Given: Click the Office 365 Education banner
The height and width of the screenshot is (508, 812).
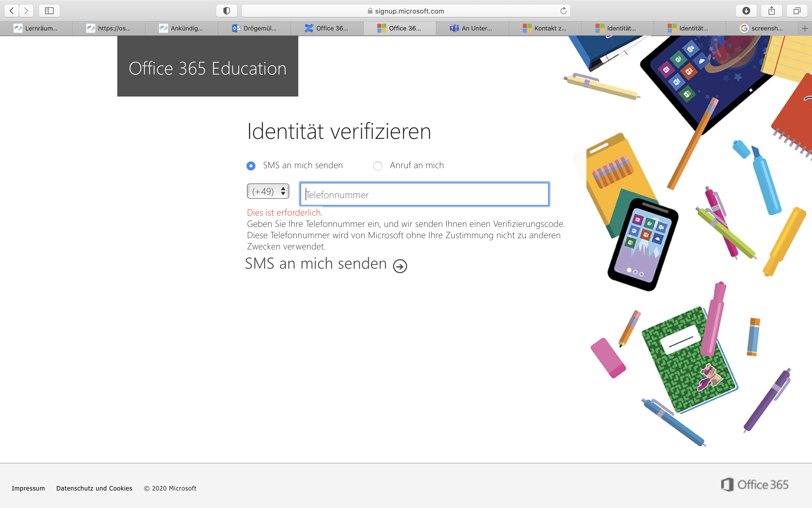Looking at the screenshot, I should (x=208, y=66).
